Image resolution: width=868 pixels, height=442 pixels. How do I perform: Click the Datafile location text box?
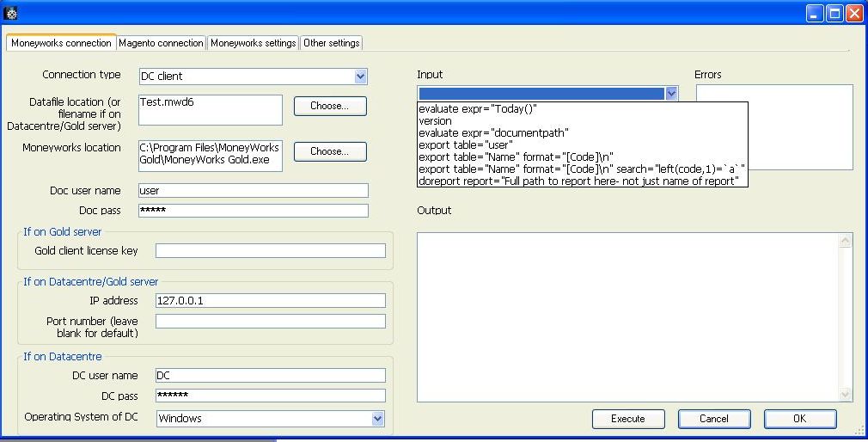(211, 110)
